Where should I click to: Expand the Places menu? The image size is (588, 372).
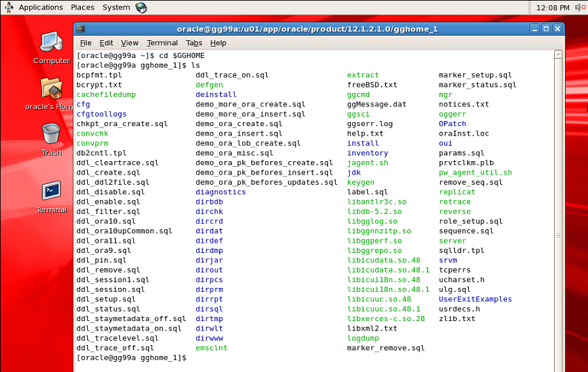[82, 8]
